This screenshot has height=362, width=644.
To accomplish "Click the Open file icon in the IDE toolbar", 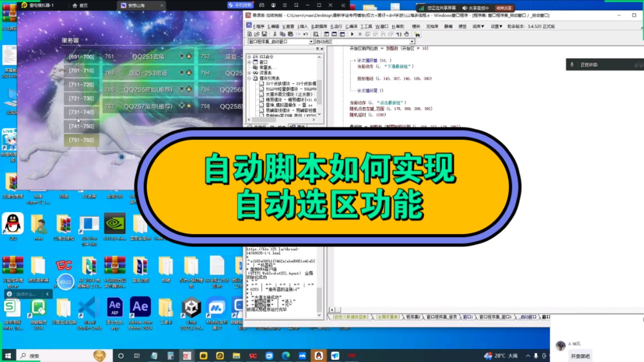I will (257, 34).
